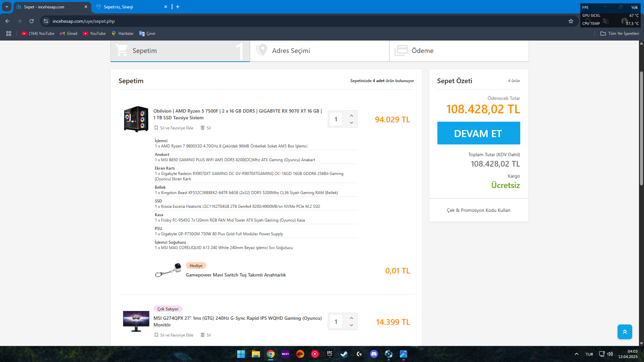Expand the Chrome tab search dropdown

[6, 7]
